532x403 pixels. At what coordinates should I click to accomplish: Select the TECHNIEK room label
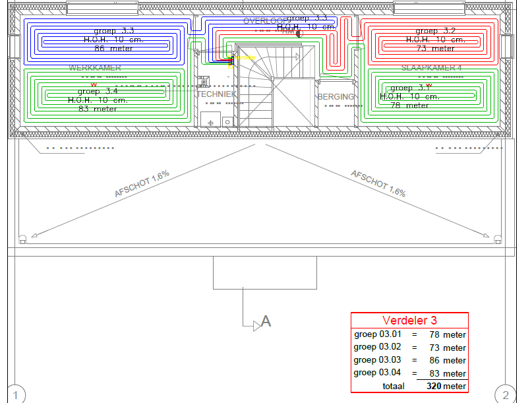point(216,94)
